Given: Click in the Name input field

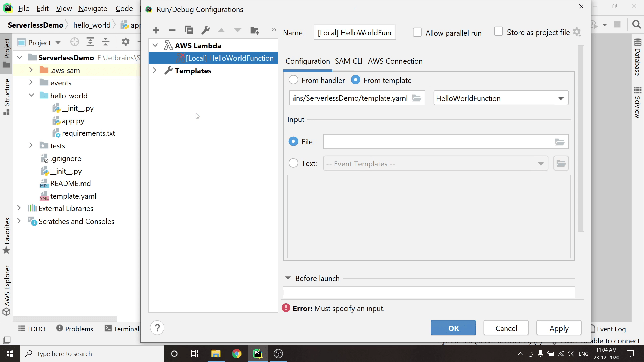Looking at the screenshot, I should [x=355, y=33].
